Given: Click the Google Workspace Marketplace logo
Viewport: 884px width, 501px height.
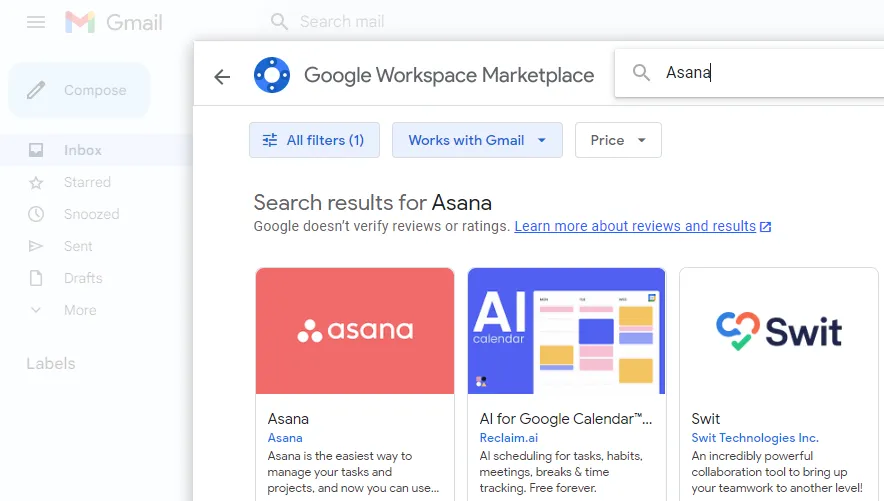Looking at the screenshot, I should coord(272,75).
